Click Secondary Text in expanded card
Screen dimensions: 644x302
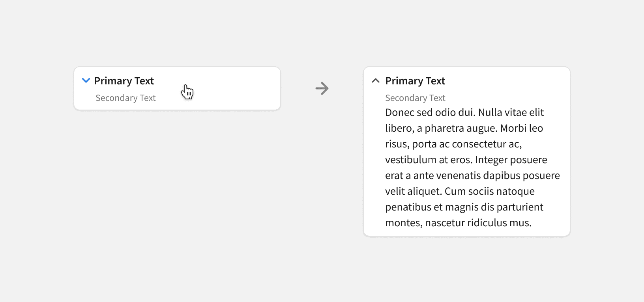click(x=415, y=98)
